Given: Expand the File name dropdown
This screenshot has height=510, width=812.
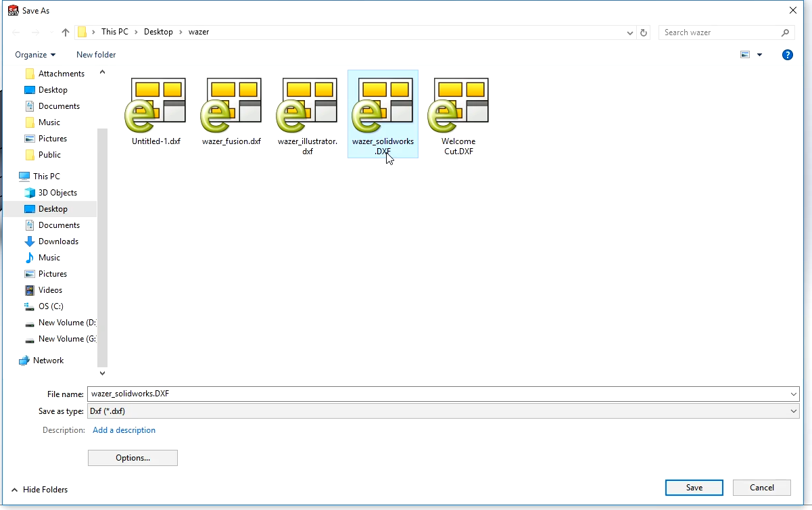Looking at the screenshot, I should [793, 394].
